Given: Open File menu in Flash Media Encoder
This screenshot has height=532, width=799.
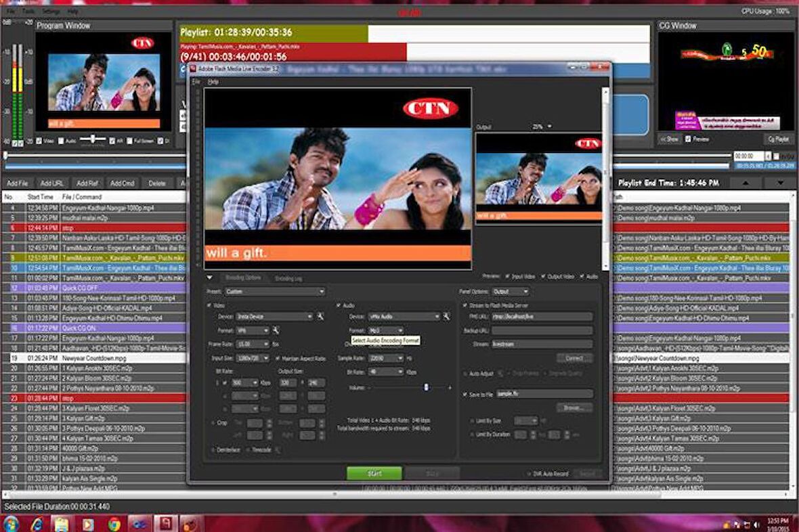Looking at the screenshot, I should pos(196,81).
